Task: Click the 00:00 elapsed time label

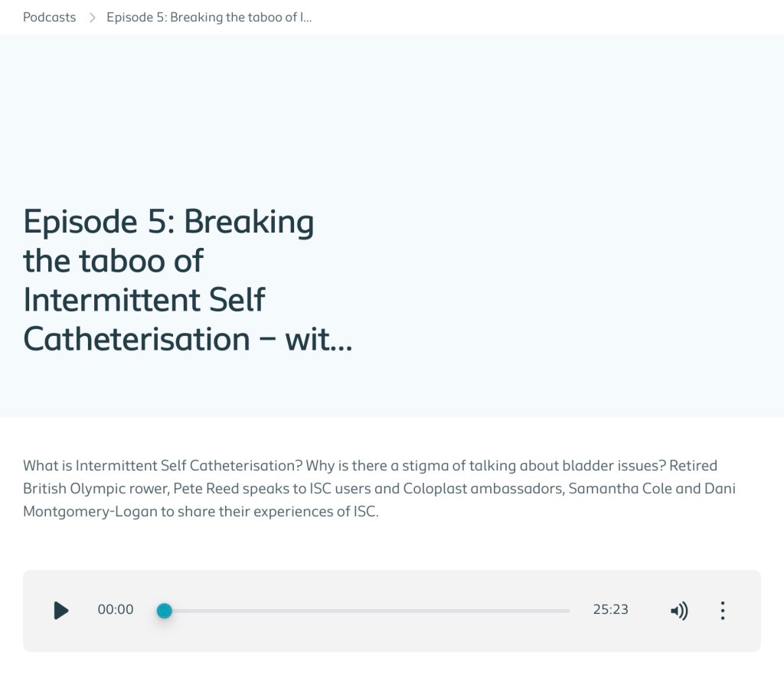Action: tap(116, 610)
